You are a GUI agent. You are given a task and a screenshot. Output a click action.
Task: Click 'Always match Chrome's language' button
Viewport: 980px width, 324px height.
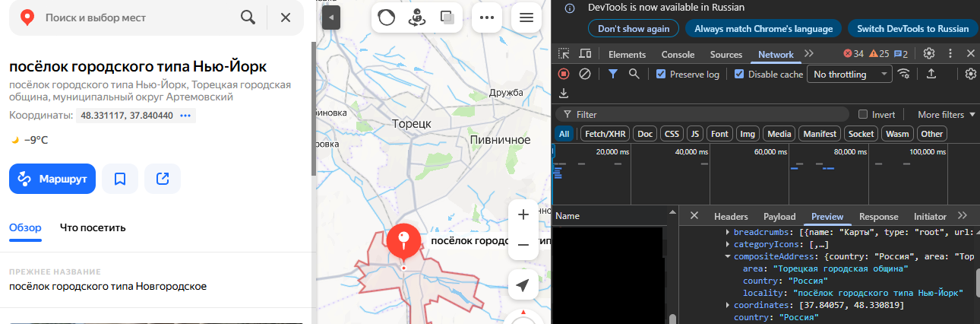763,29
